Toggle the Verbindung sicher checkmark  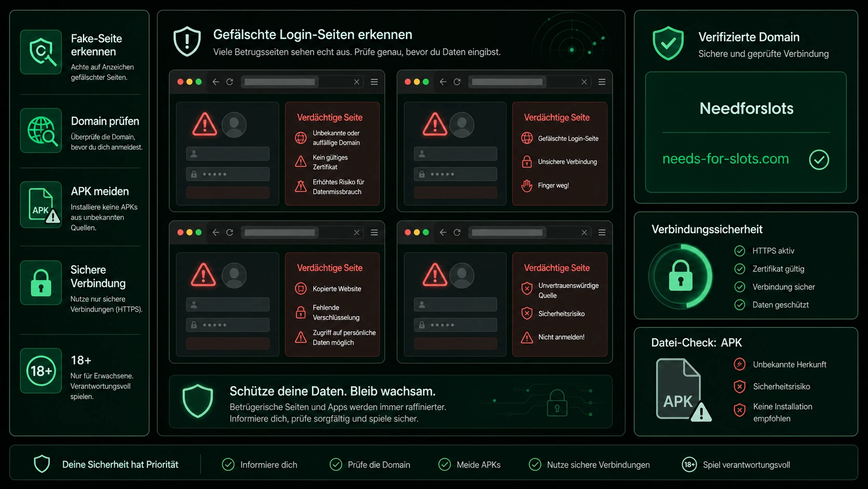[x=740, y=287]
